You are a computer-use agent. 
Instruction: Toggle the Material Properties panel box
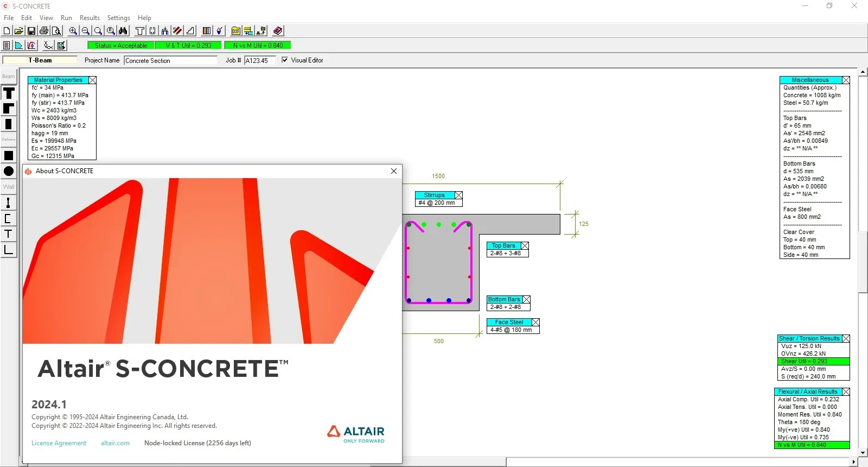coord(92,80)
